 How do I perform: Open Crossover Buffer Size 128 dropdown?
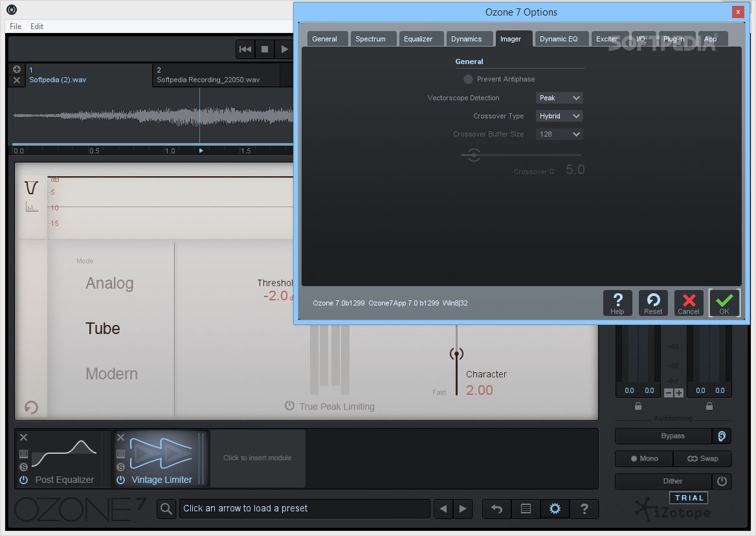point(559,134)
